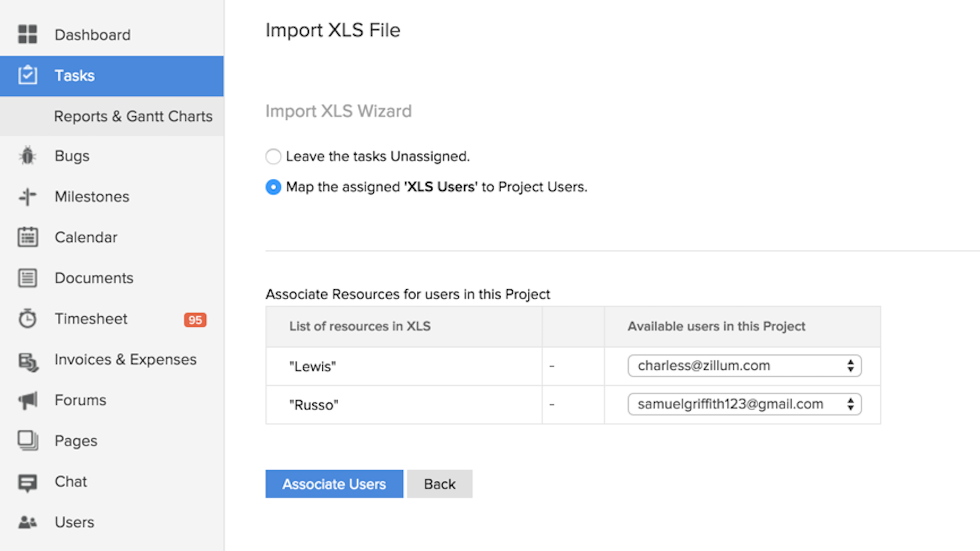980x551 pixels.
Task: Click the Back button
Action: 439,484
